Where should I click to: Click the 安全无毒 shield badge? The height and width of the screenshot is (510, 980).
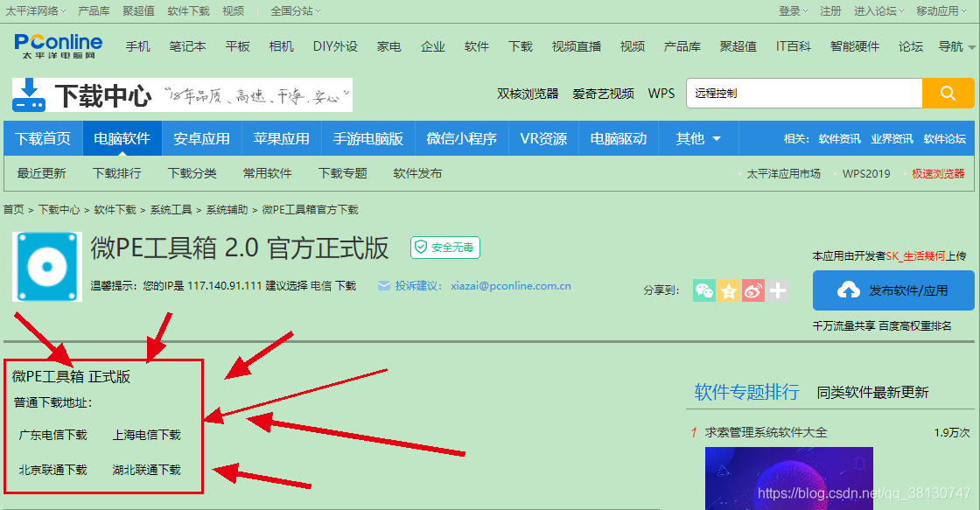(x=445, y=248)
